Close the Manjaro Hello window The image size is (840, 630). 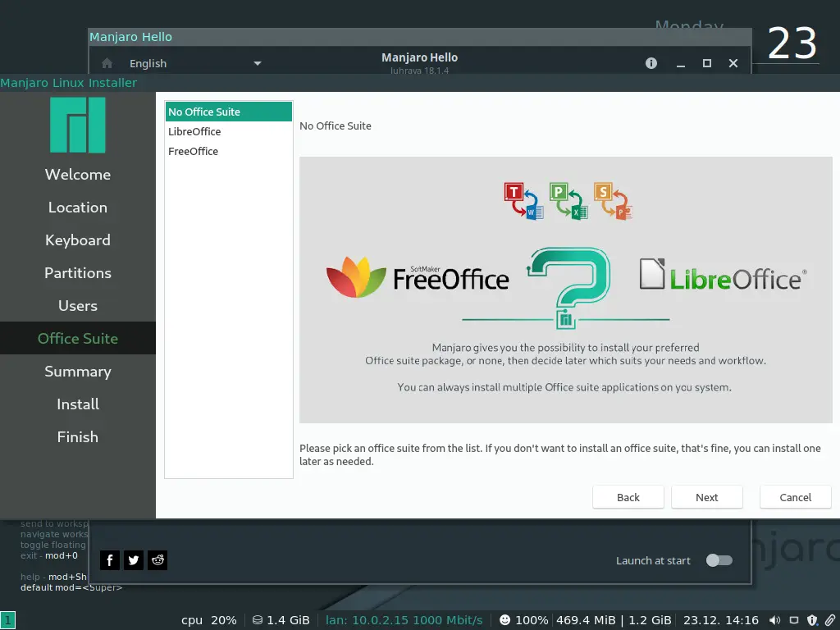tap(733, 63)
